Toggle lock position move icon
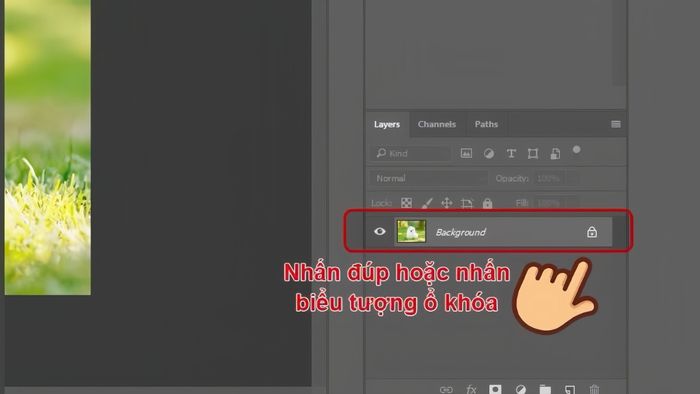Image resolution: width=700 pixels, height=394 pixels. (x=446, y=203)
